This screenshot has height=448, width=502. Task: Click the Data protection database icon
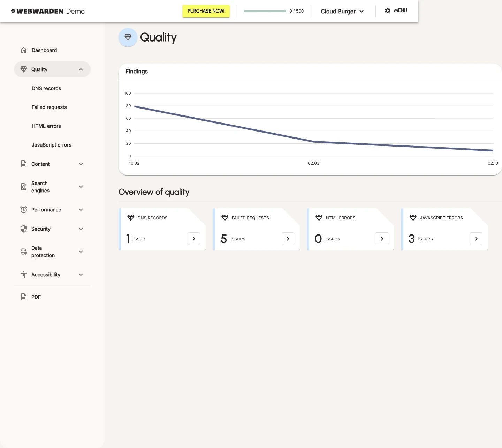pos(24,252)
